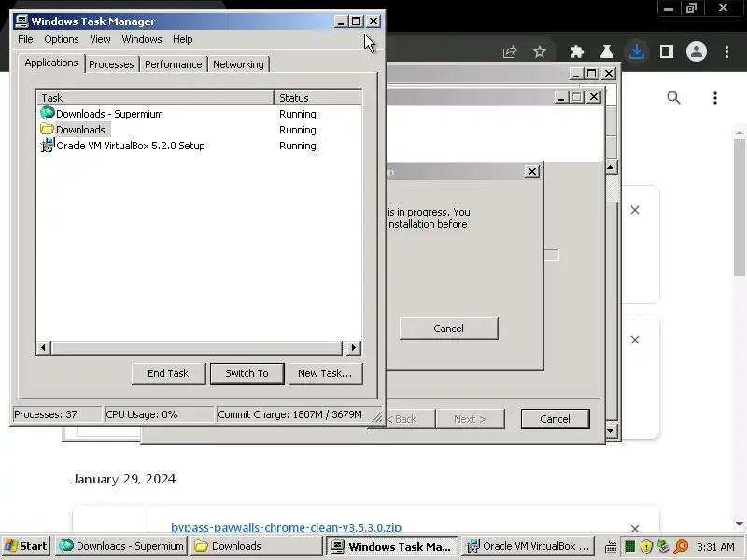This screenshot has height=560, width=747.
Task: Click the browser share page icon
Action: coord(510,51)
